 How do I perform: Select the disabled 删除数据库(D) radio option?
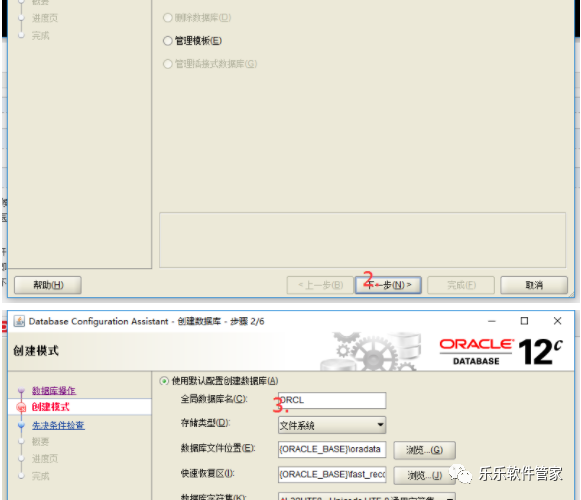pyautogui.click(x=167, y=17)
